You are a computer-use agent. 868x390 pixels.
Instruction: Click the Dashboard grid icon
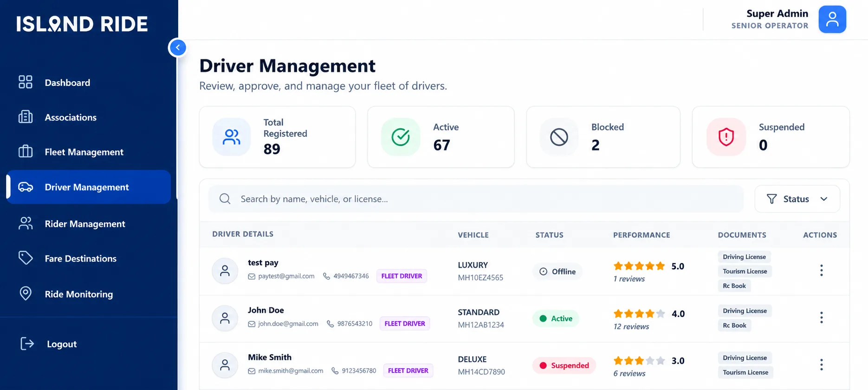pyautogui.click(x=26, y=82)
